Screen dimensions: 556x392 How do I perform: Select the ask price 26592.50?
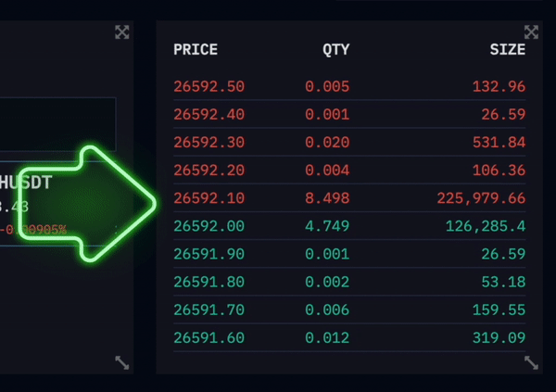208,87
